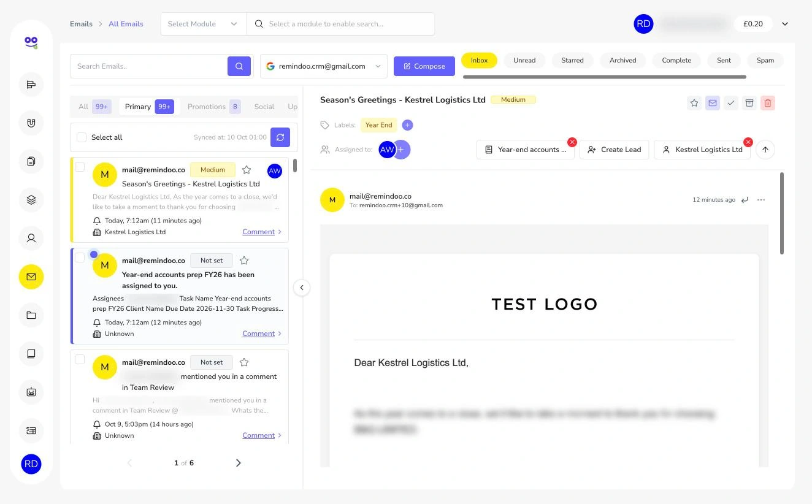812x504 pixels.
Task: Show Starred emails
Action: point(572,60)
